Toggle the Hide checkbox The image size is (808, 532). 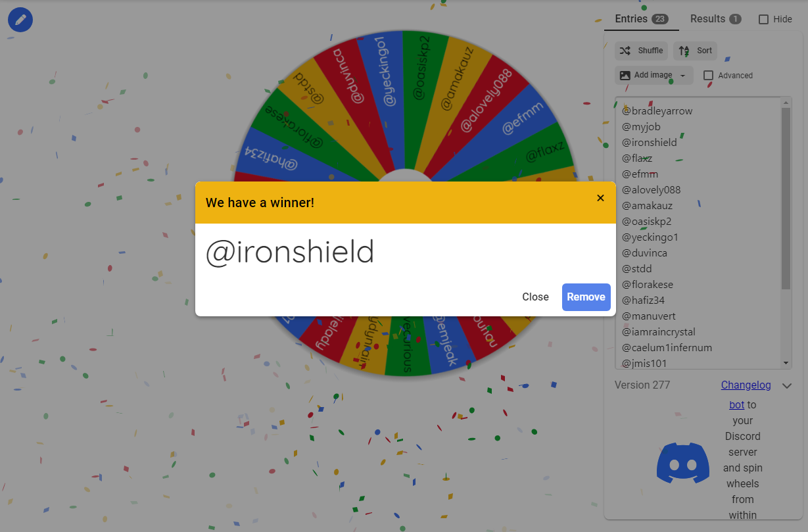click(763, 19)
